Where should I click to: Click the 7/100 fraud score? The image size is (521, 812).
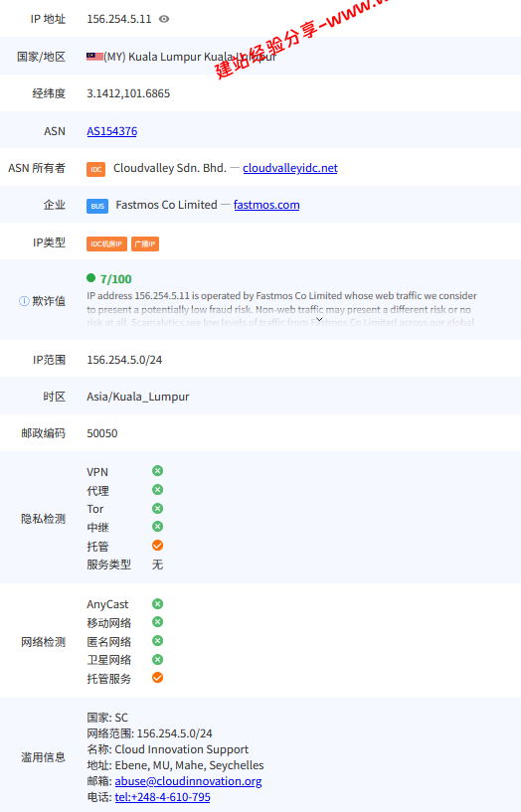116,279
